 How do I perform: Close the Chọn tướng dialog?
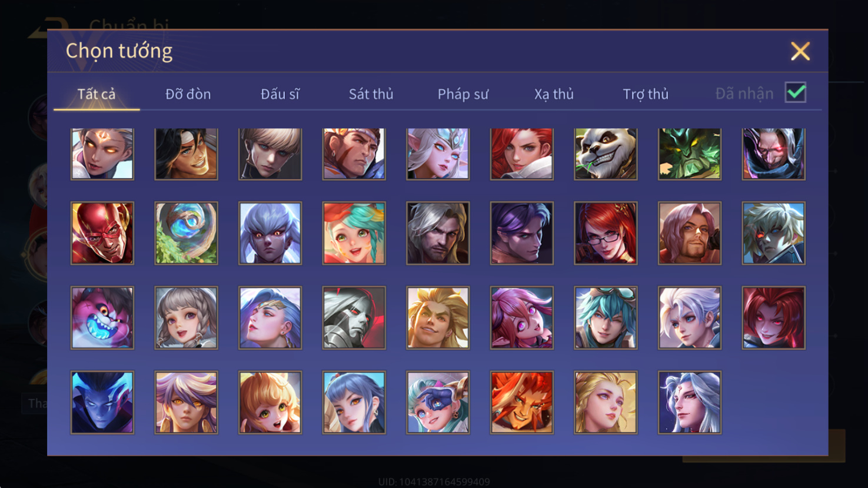[x=800, y=51]
